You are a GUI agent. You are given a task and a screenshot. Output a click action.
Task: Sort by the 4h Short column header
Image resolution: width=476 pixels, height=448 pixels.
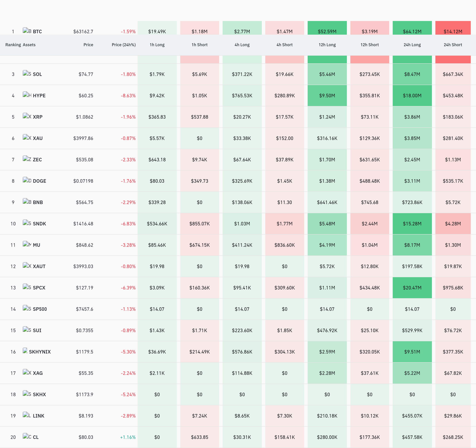284,45
